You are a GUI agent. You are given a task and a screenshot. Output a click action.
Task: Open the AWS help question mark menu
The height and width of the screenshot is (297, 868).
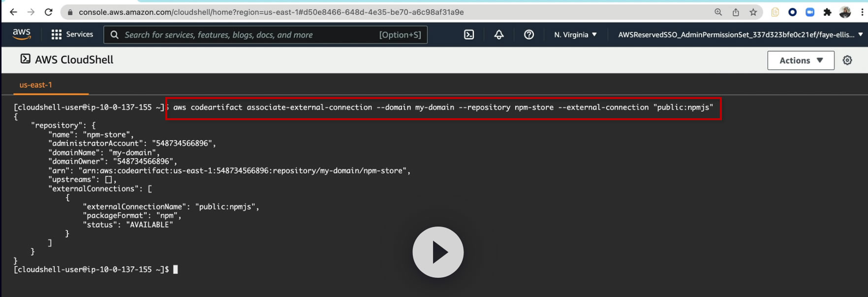point(529,34)
